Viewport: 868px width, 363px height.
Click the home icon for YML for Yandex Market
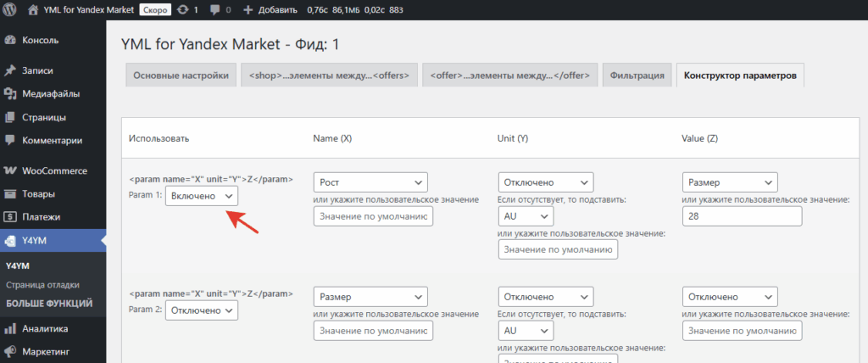(33, 10)
